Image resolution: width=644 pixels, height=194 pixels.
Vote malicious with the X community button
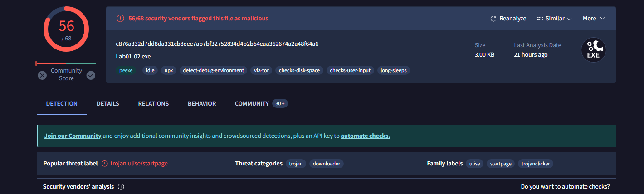point(42,75)
